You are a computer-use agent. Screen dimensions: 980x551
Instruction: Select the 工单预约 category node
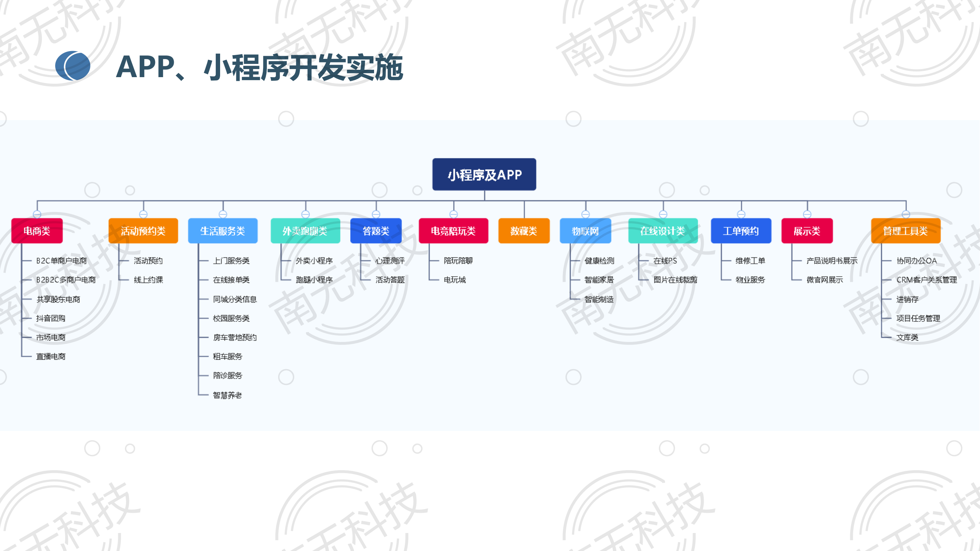point(741,231)
